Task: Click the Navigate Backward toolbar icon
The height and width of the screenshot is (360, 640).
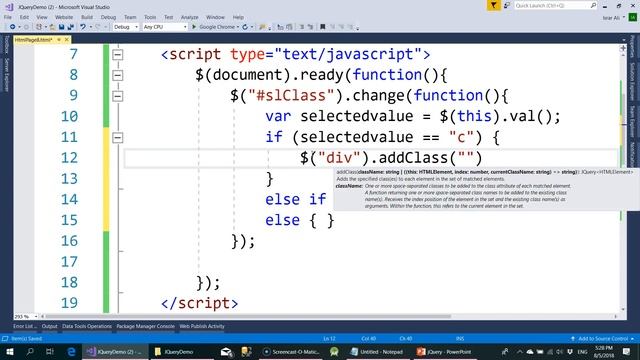Action: tap(13, 27)
